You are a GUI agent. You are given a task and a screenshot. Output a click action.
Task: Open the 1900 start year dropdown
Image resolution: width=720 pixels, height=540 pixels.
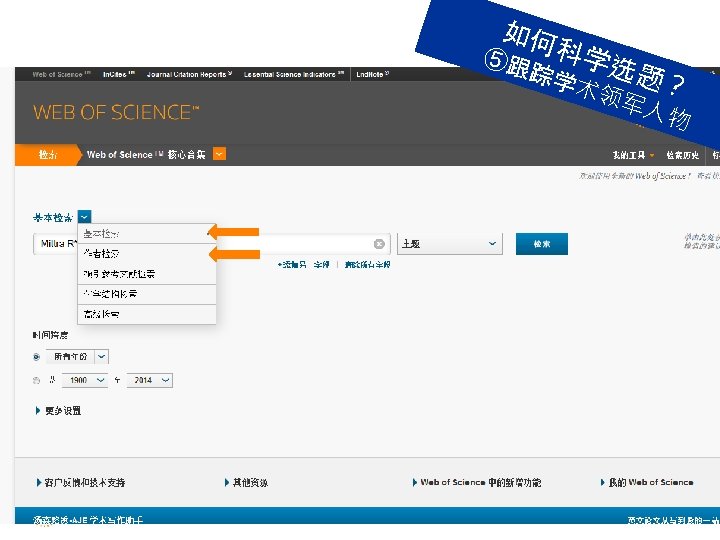point(85,380)
